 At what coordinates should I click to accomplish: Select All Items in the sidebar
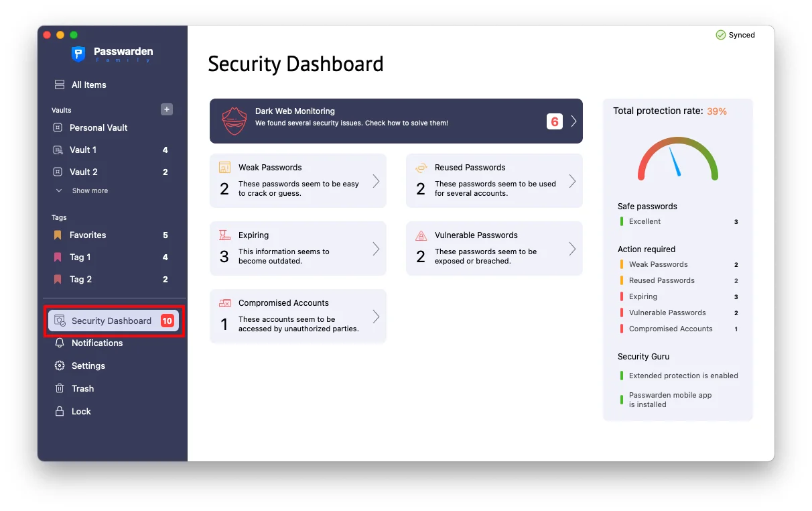(x=88, y=84)
